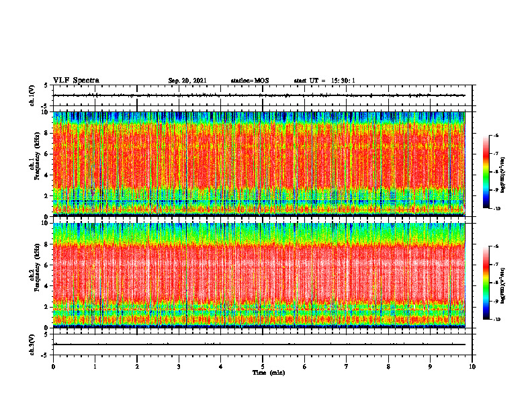
Task: Click the ch.2 spectrogram color scale bar
Action: point(486,283)
